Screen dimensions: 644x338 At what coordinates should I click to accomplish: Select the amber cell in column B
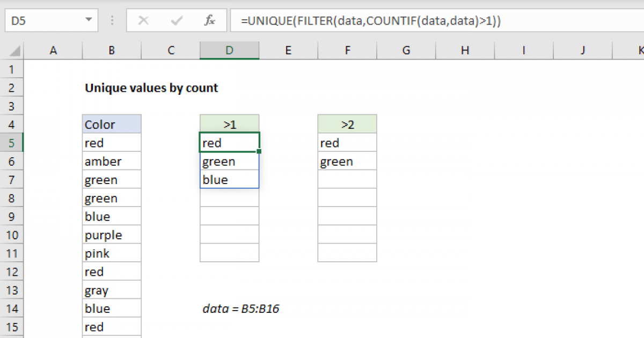pos(112,161)
